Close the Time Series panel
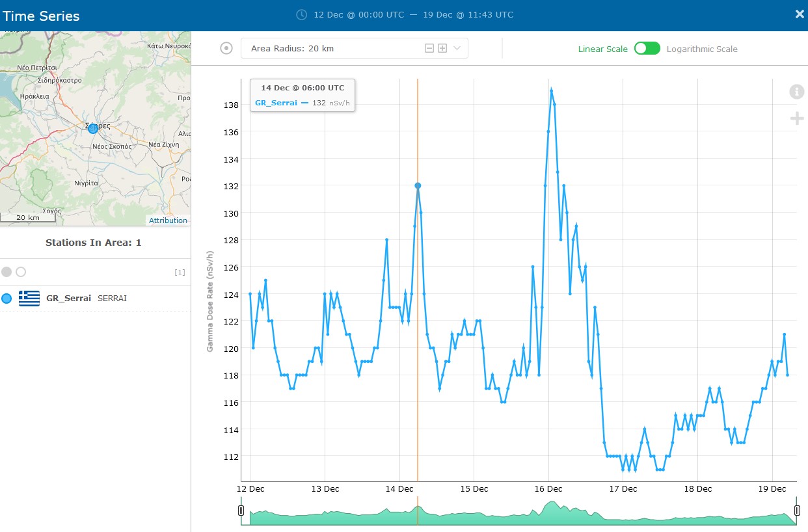Screen dimensions: 808x532 point(800,14)
